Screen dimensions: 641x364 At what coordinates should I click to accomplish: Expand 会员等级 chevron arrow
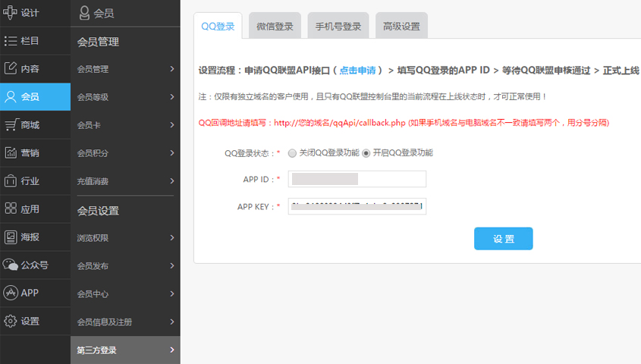click(x=172, y=97)
